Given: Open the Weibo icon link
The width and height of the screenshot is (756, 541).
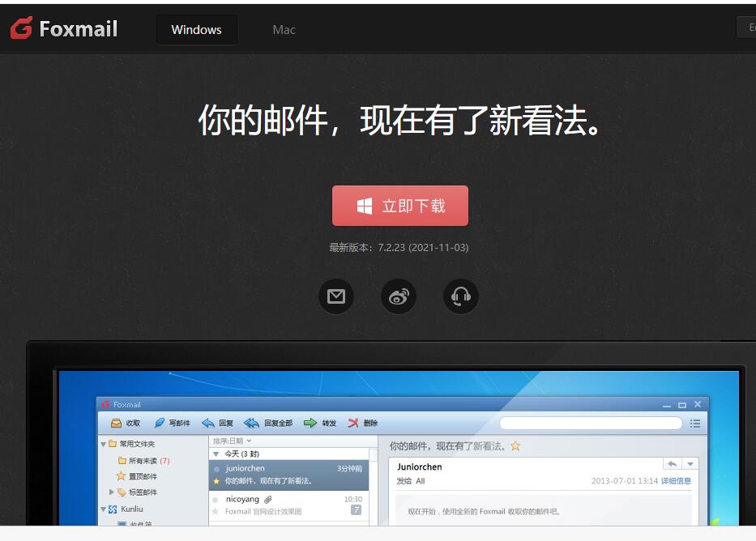Looking at the screenshot, I should point(399,296).
